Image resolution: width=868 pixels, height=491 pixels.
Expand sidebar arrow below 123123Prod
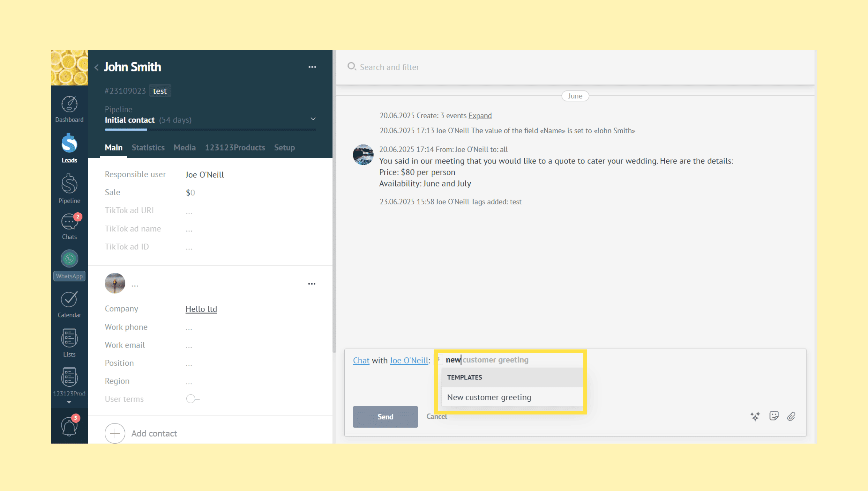pos(69,402)
